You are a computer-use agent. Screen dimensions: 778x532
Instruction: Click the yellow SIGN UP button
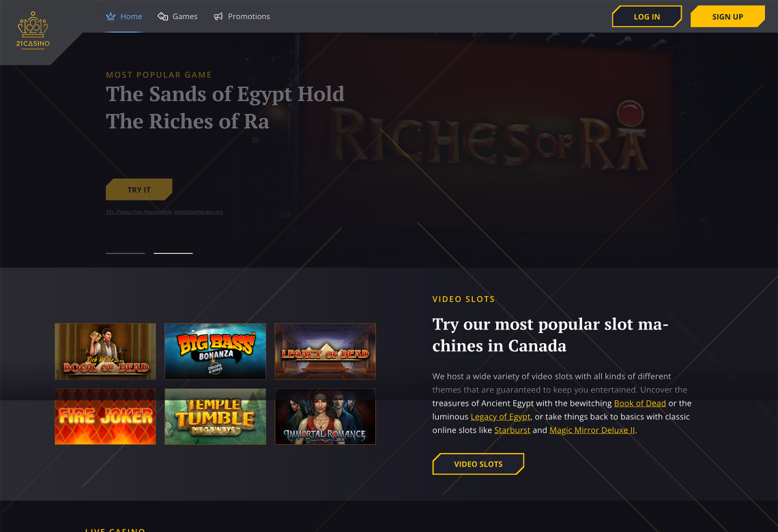click(727, 16)
